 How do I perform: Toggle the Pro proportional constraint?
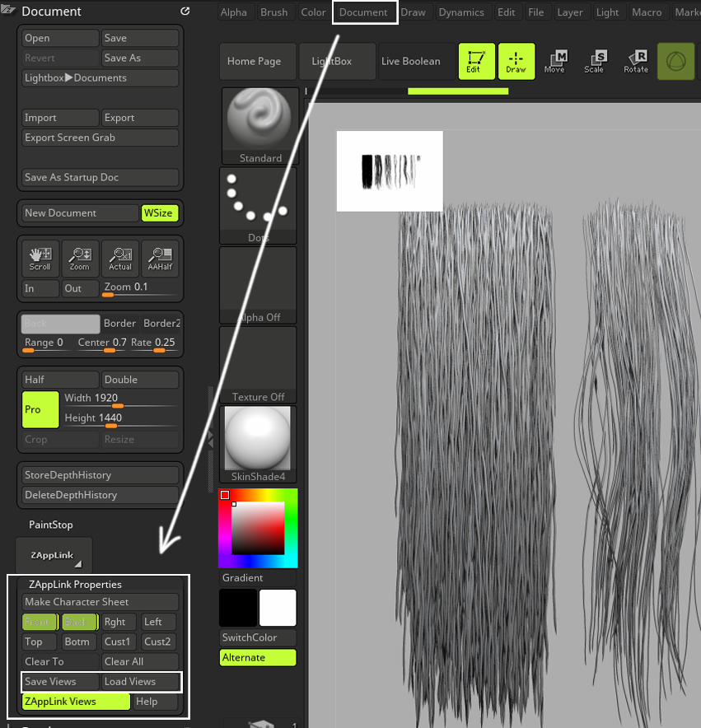pyautogui.click(x=40, y=409)
